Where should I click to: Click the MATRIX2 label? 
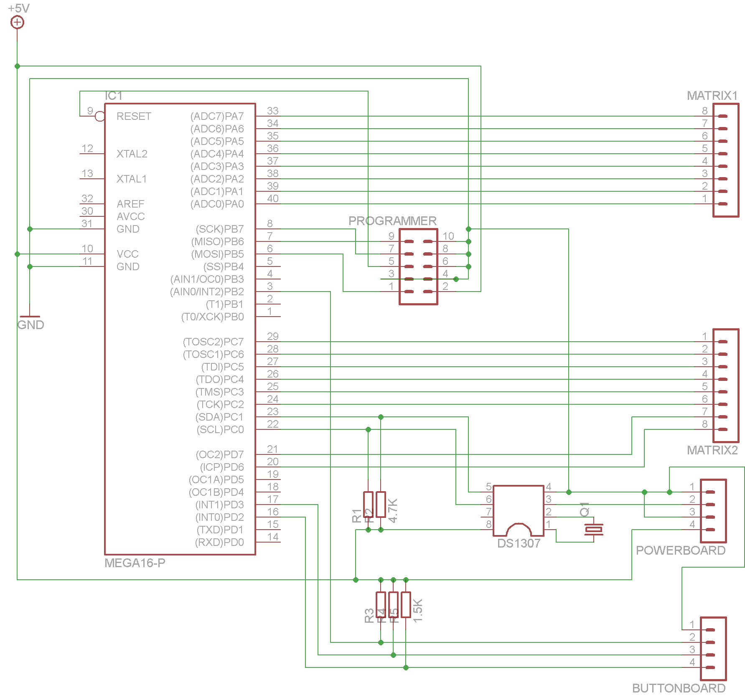[x=712, y=450]
